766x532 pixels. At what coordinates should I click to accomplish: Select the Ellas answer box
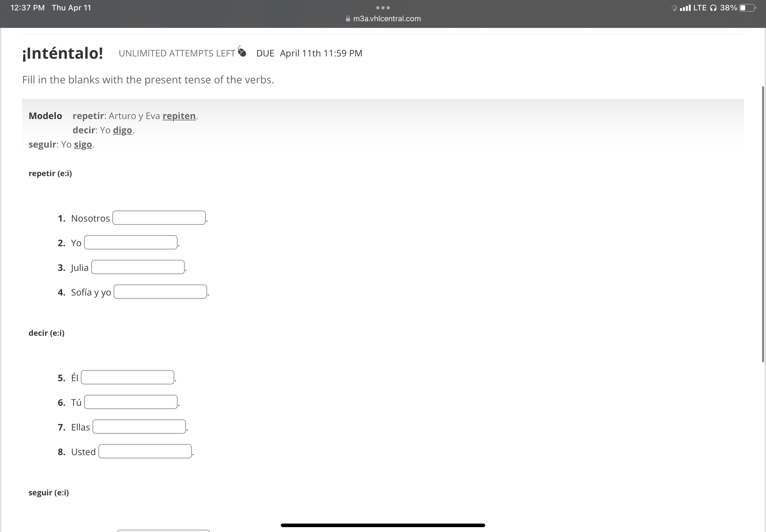pos(139,427)
